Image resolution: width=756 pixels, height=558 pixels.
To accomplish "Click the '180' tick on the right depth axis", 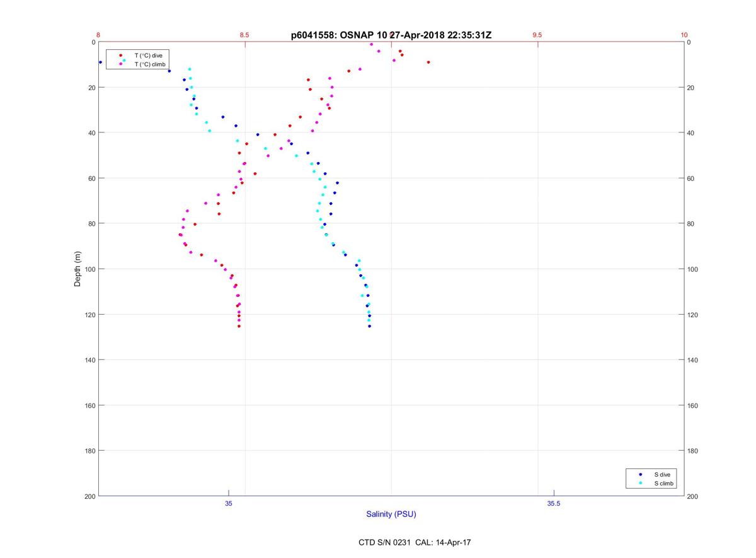I will click(694, 451).
